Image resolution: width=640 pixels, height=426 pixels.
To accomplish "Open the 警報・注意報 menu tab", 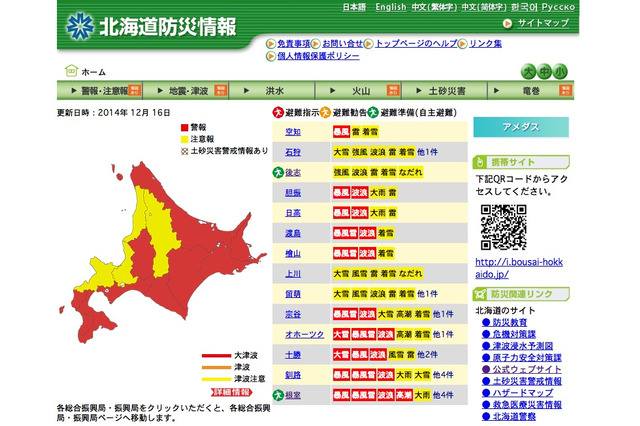I will coord(100,91).
